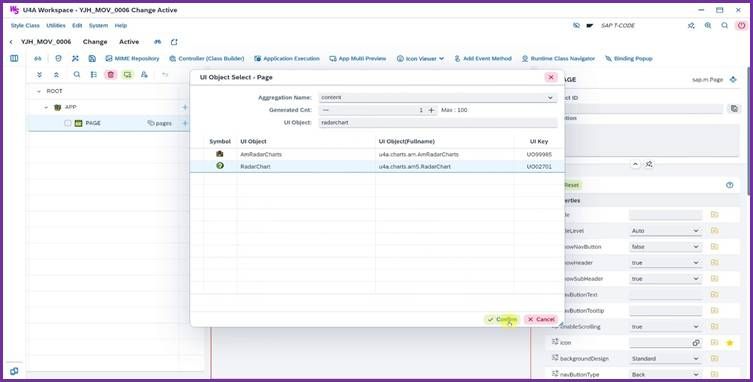Open Controller (Class Builder)
The image size is (753, 382).
pyautogui.click(x=207, y=59)
